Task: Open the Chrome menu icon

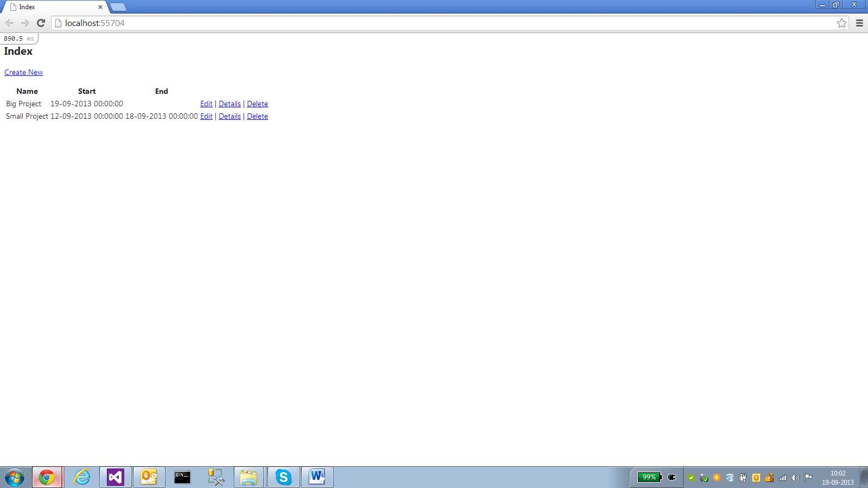Action: [x=859, y=23]
